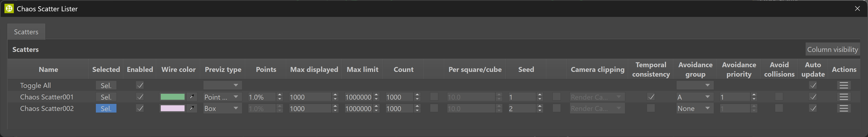Viewport: 868px width, 137px height.
Task: Toggle Temporal consistency for Chaos Scatter001
Action: (651, 97)
